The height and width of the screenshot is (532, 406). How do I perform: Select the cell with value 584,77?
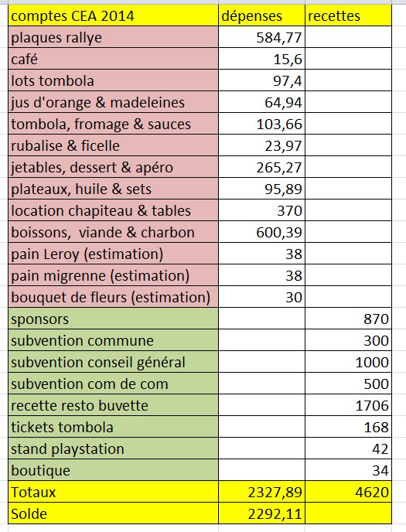coord(261,37)
